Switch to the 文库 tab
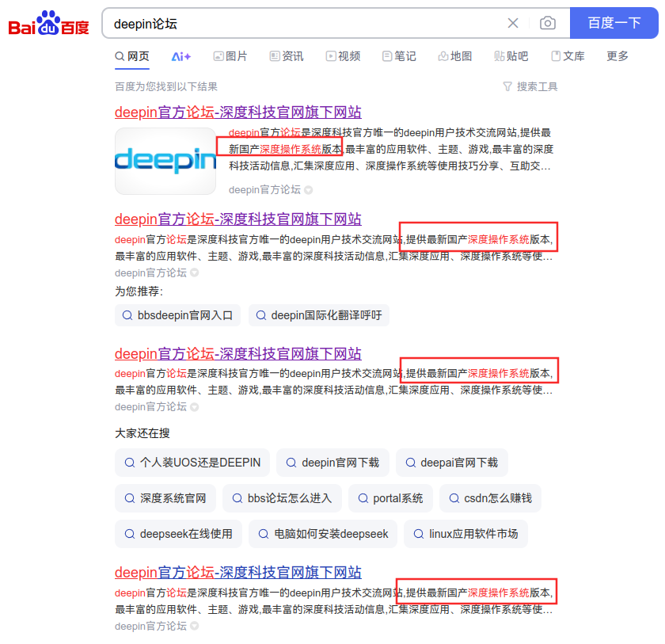This screenshot has width=665, height=644. [568, 56]
